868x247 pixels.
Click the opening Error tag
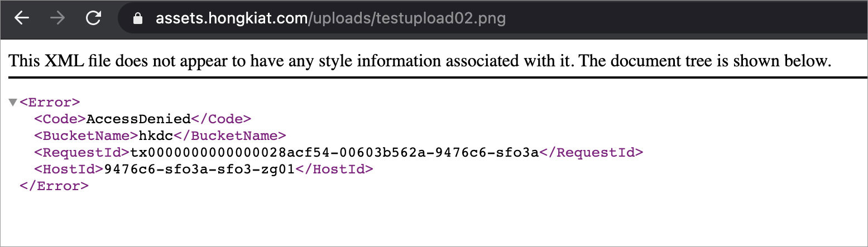(x=50, y=103)
